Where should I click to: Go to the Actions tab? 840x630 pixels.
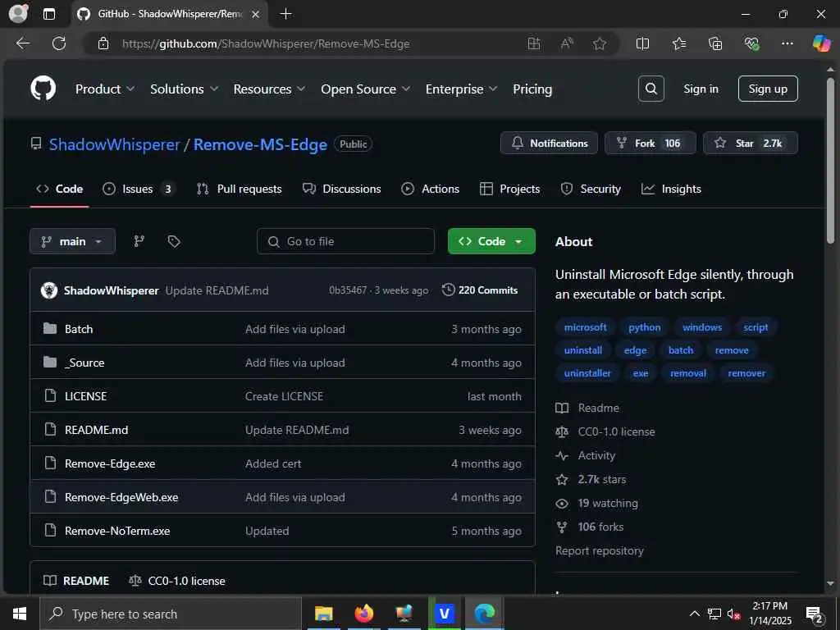(430, 189)
